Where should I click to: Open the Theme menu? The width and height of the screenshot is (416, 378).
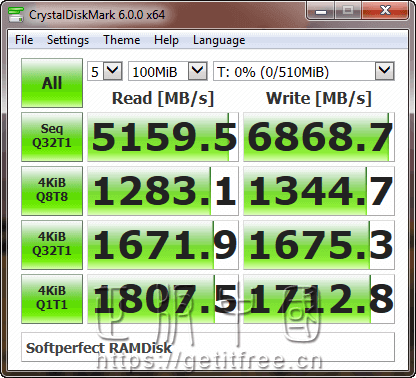(122, 40)
